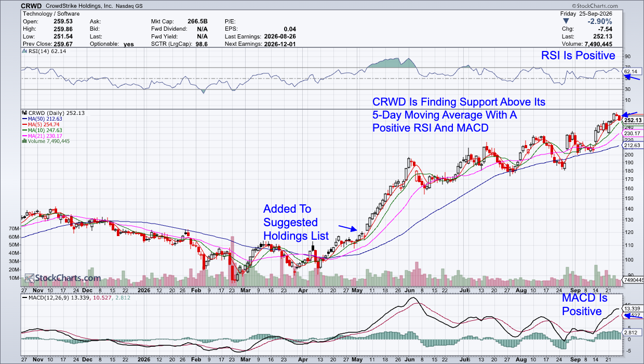This screenshot has width=644, height=364.
Task: Click the blue 212.63 price axis tag
Action: pos(633,146)
